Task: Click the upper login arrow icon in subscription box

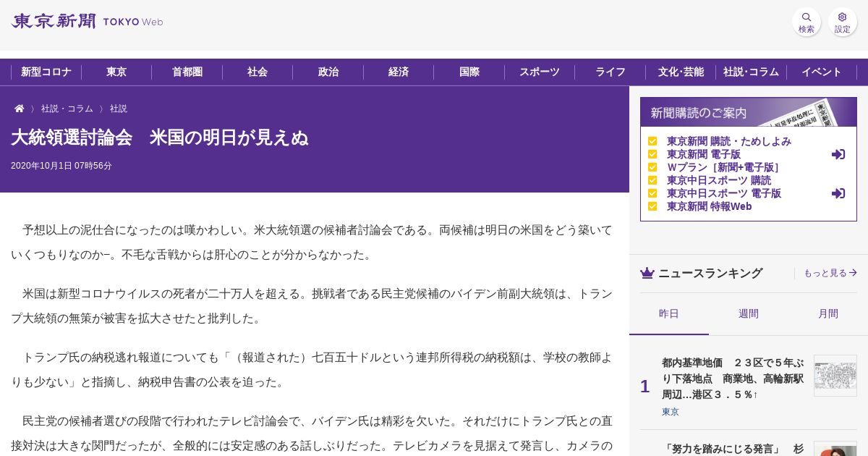Action: coord(838,154)
